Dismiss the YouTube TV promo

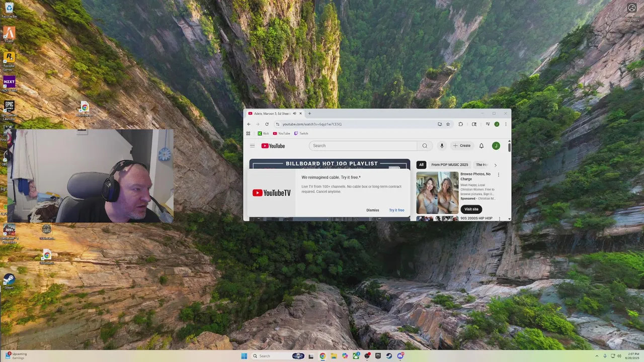[373, 210]
